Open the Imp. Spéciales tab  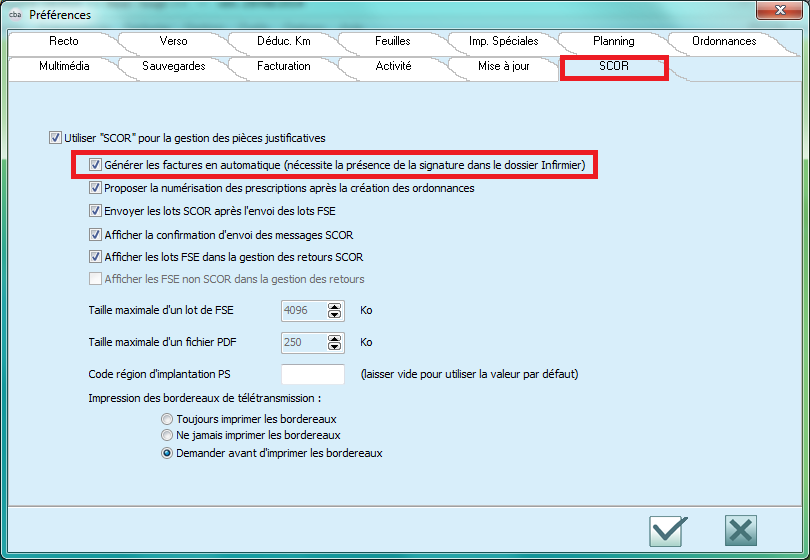coord(503,41)
